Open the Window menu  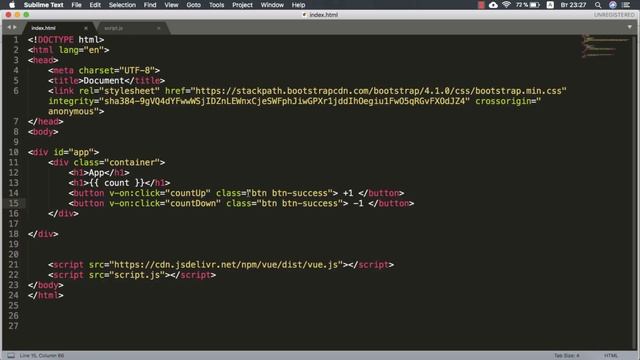click(x=272, y=5)
